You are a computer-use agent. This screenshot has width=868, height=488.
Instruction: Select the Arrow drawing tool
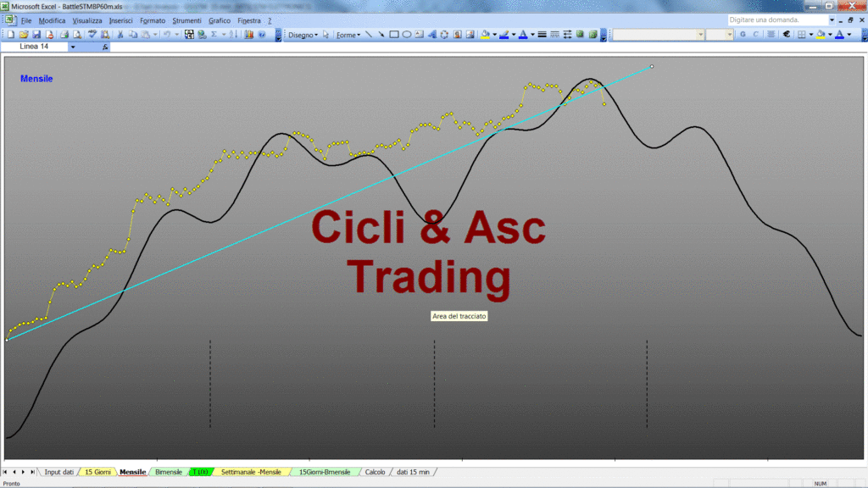click(x=381, y=34)
